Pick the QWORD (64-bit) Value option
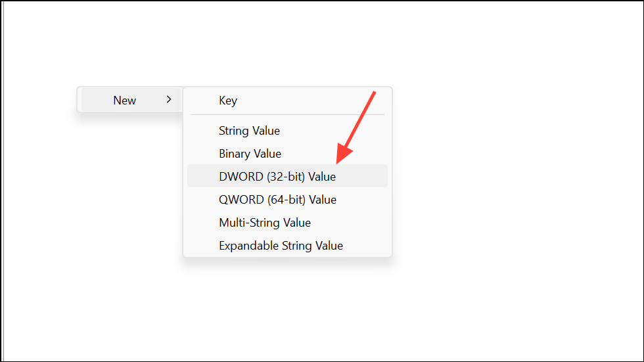The image size is (644, 362). pyautogui.click(x=277, y=200)
